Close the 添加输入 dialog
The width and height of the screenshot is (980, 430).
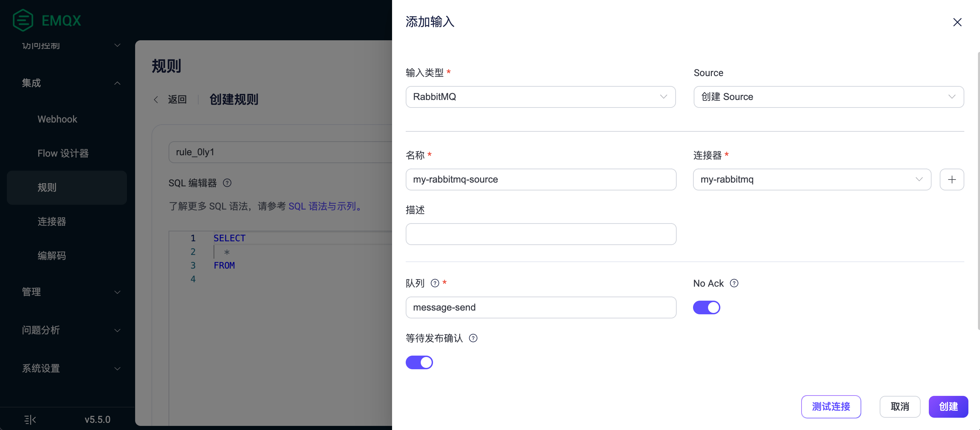pyautogui.click(x=957, y=22)
